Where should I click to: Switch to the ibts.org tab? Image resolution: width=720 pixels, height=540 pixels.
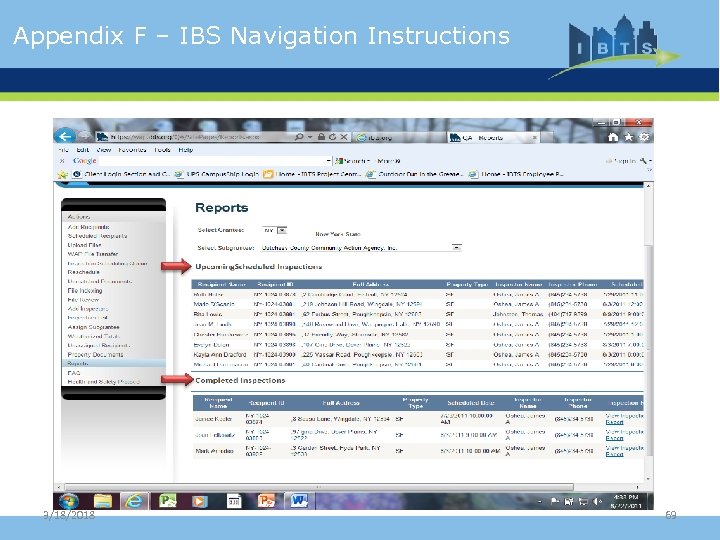[x=399, y=137]
